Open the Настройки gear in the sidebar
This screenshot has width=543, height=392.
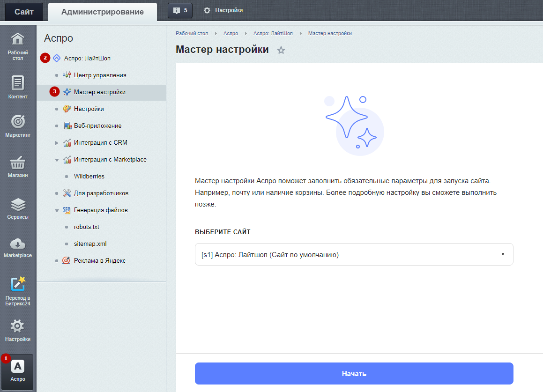[18, 330]
